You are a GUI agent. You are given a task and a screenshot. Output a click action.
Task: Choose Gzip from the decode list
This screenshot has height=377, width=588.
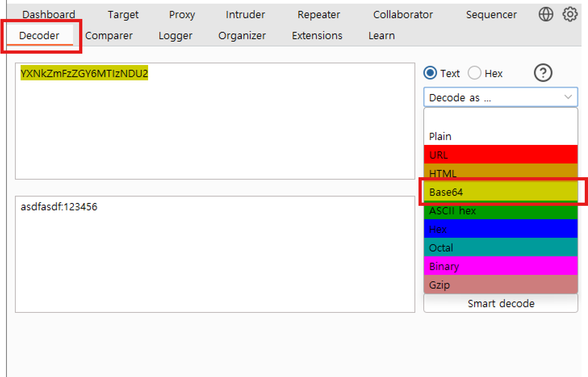[x=500, y=285]
